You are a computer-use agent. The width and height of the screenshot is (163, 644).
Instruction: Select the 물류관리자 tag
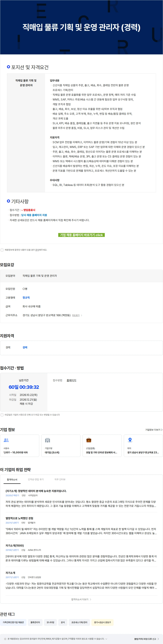point(35,622)
